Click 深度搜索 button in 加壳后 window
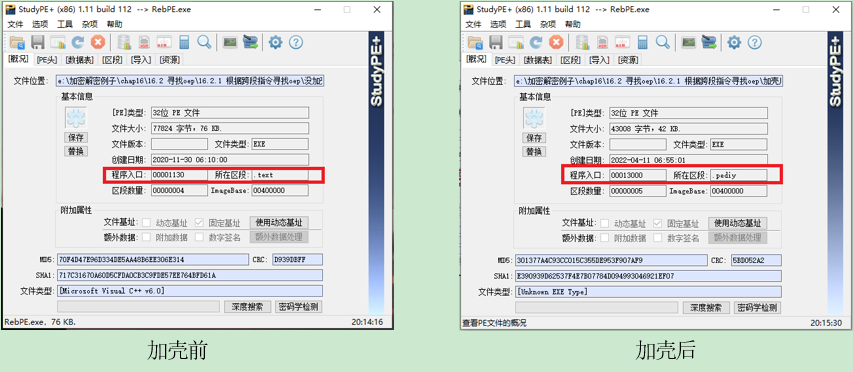This screenshot has width=853, height=372. click(x=706, y=308)
